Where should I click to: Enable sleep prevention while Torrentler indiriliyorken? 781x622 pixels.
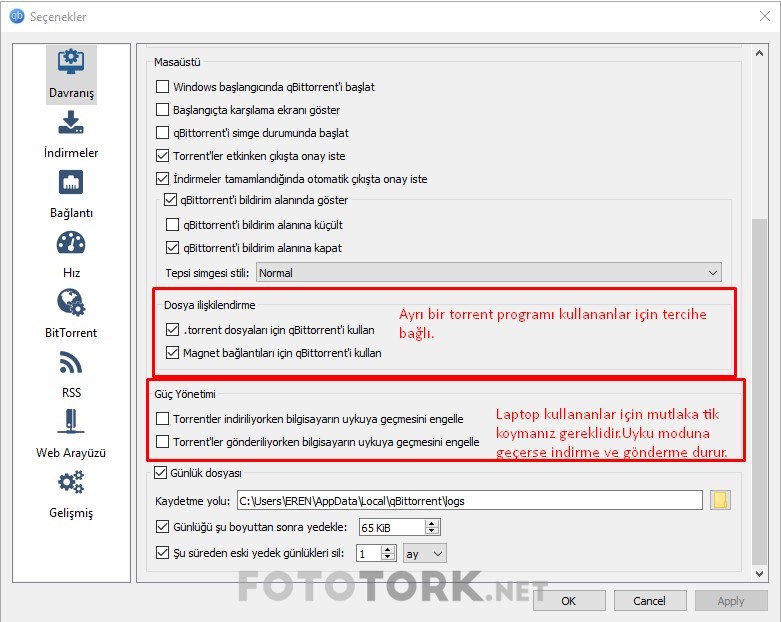pyautogui.click(x=162, y=418)
